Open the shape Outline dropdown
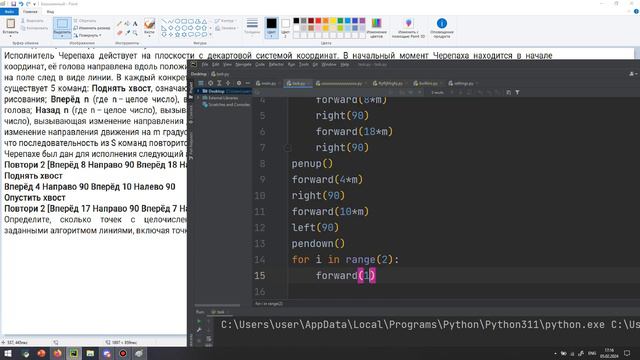This screenshot has width=640, height=360. (225, 20)
